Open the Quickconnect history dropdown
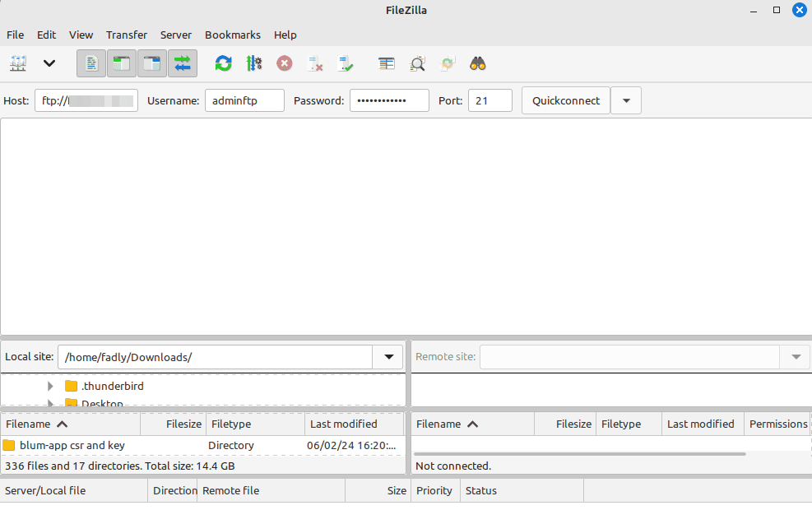 tap(626, 100)
